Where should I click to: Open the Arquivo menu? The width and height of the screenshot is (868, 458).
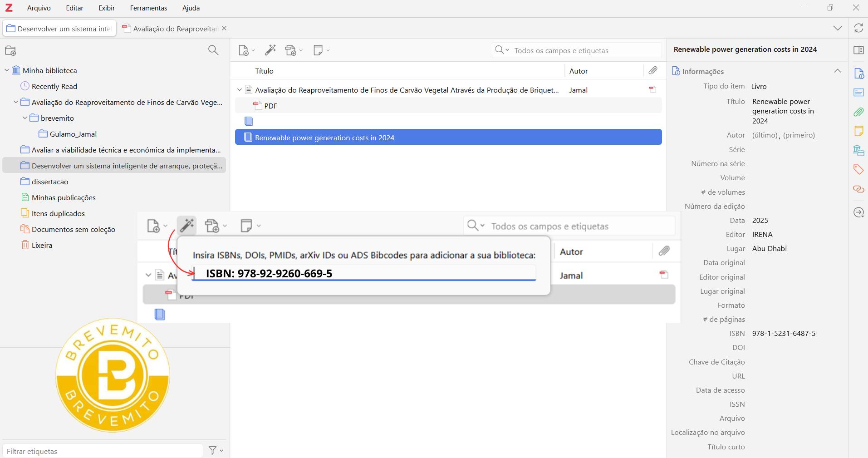tap(39, 8)
